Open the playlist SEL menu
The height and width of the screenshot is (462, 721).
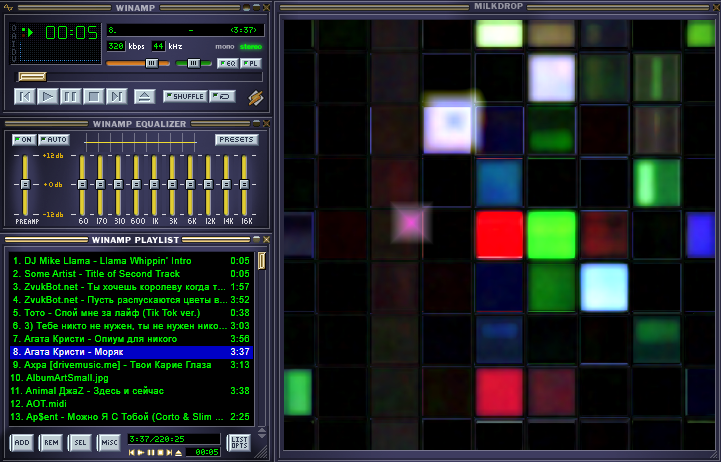tap(80, 443)
